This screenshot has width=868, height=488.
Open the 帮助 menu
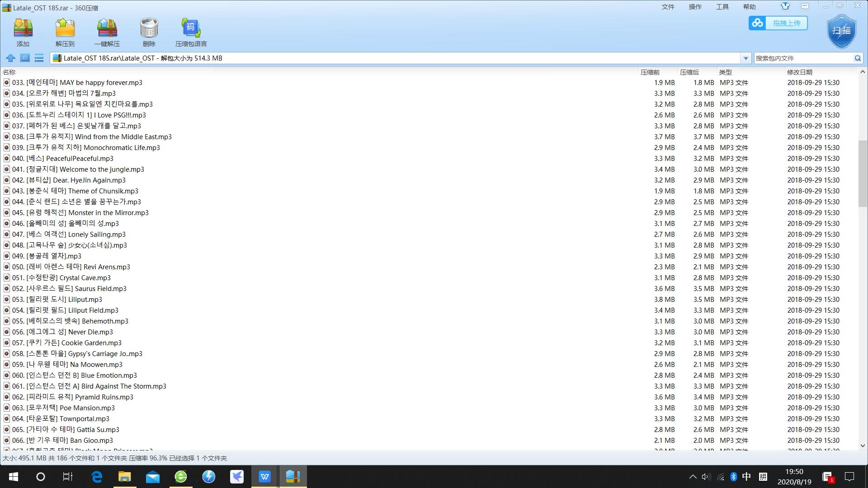749,7
